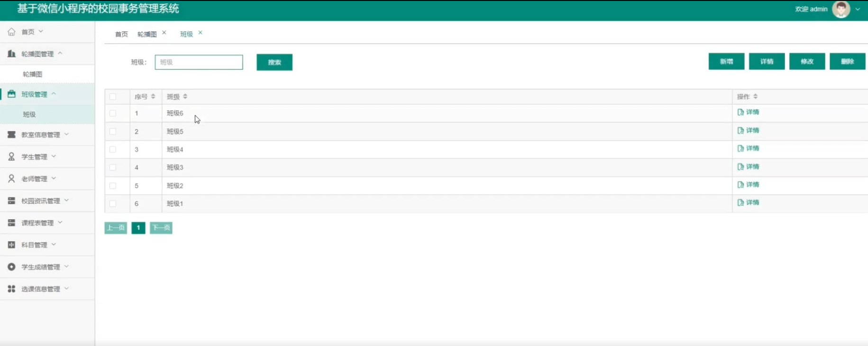Open 轮播图 submenu item in sidebar
Viewport: 868px width, 346px height.
tap(33, 74)
